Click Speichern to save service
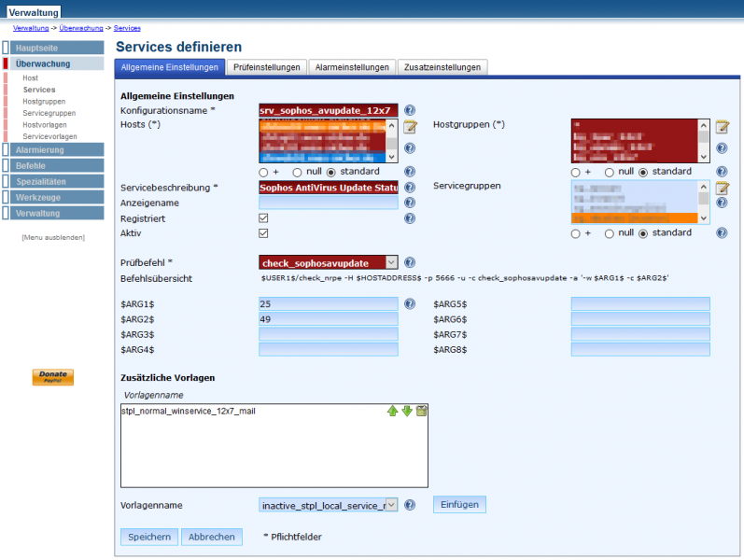 (149, 537)
